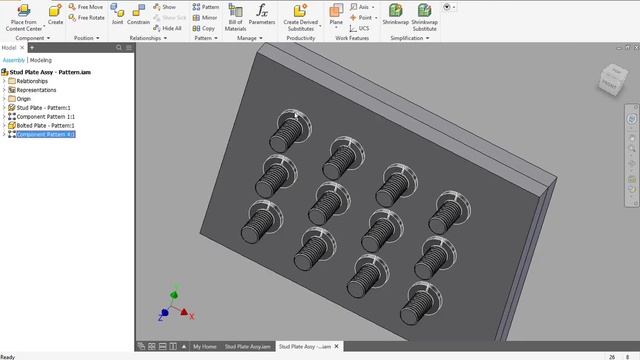Image resolution: width=640 pixels, height=360 pixels.
Task: Expand Component Pattern 1:1 node
Action: (x=4, y=116)
